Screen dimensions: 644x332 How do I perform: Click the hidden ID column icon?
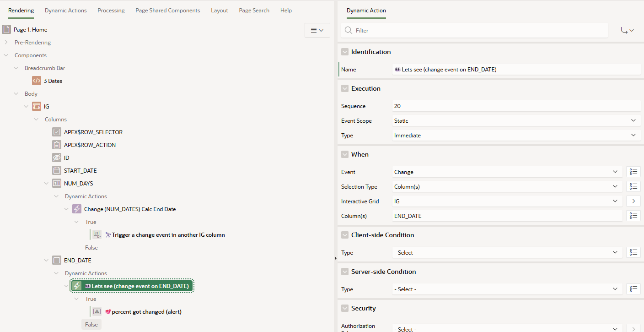(57, 158)
